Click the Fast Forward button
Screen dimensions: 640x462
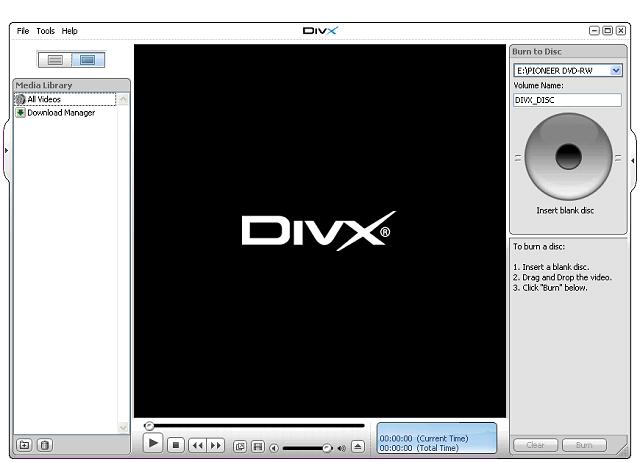click(x=216, y=445)
